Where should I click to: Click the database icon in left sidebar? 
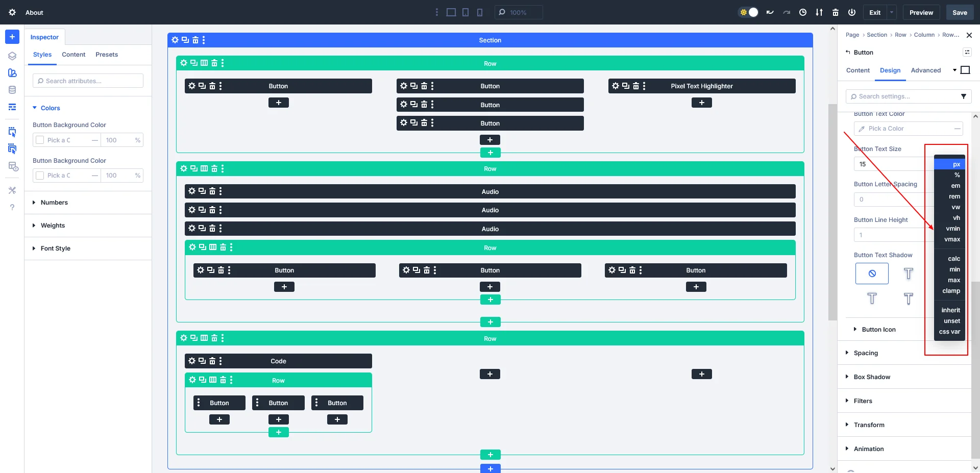pos(12,90)
